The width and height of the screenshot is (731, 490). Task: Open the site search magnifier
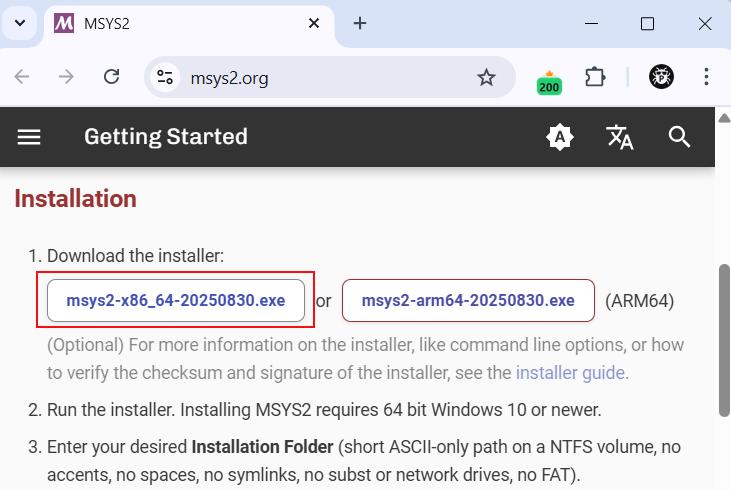(x=679, y=137)
